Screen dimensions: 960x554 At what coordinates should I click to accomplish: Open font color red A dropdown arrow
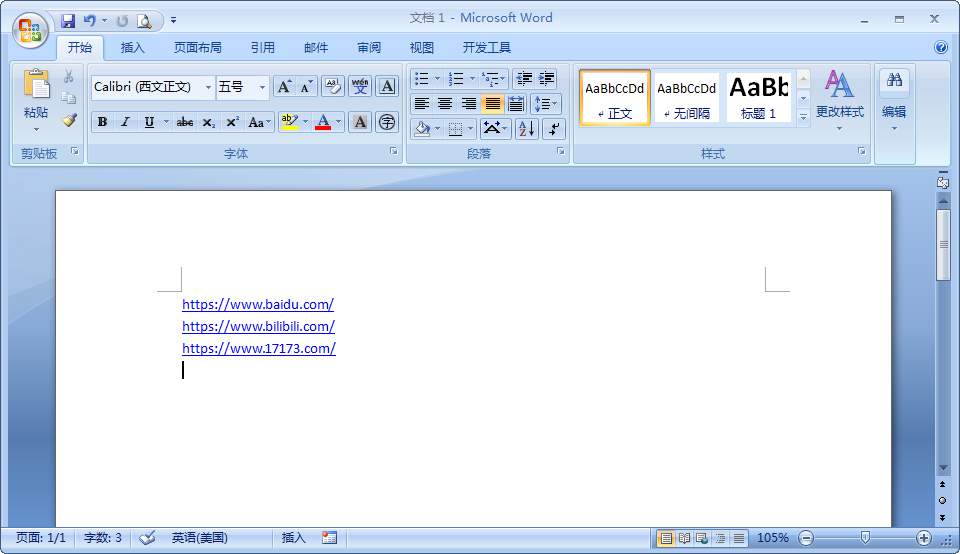[338, 122]
